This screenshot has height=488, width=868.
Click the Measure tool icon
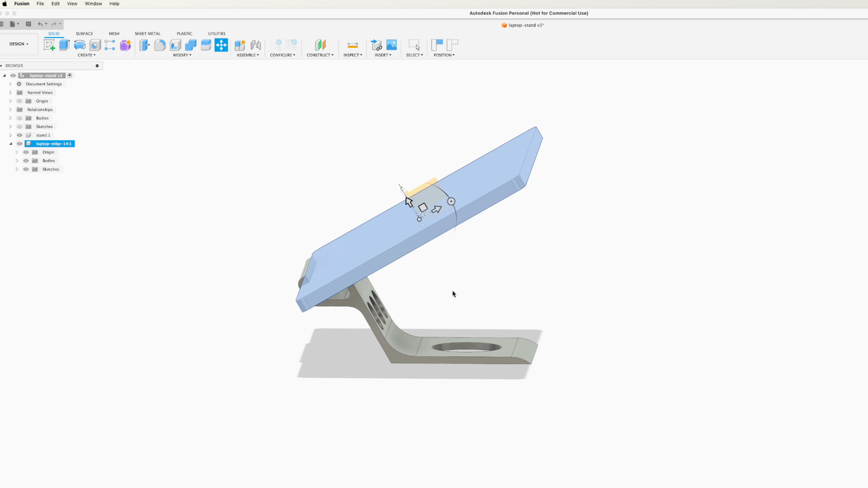[353, 45]
